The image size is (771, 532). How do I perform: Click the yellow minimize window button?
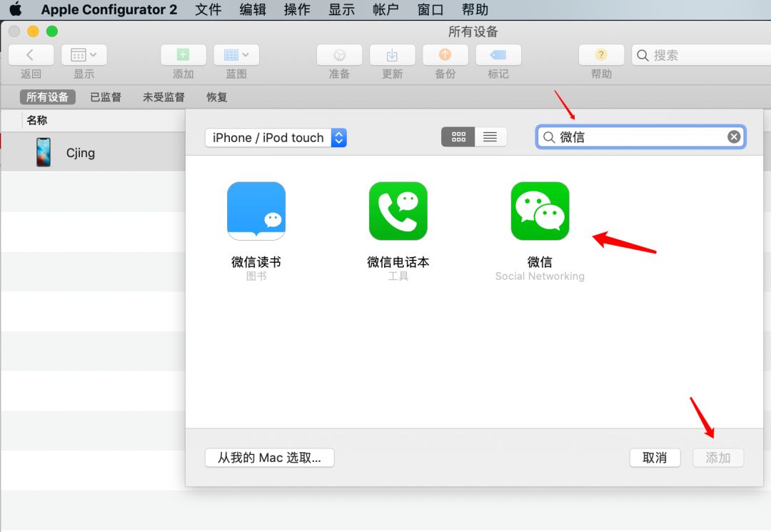pos(33,31)
